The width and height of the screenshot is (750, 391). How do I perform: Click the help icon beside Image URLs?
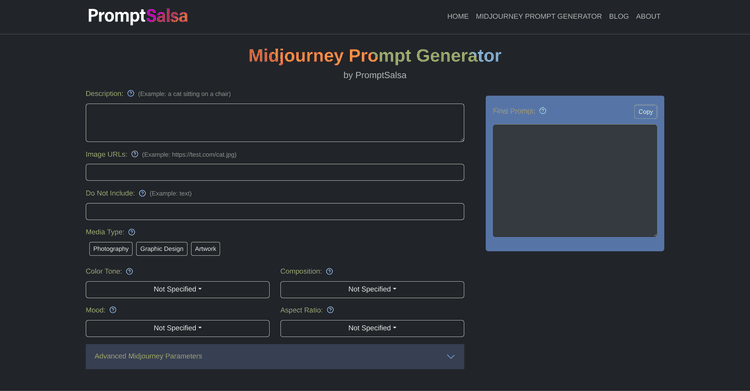click(135, 154)
